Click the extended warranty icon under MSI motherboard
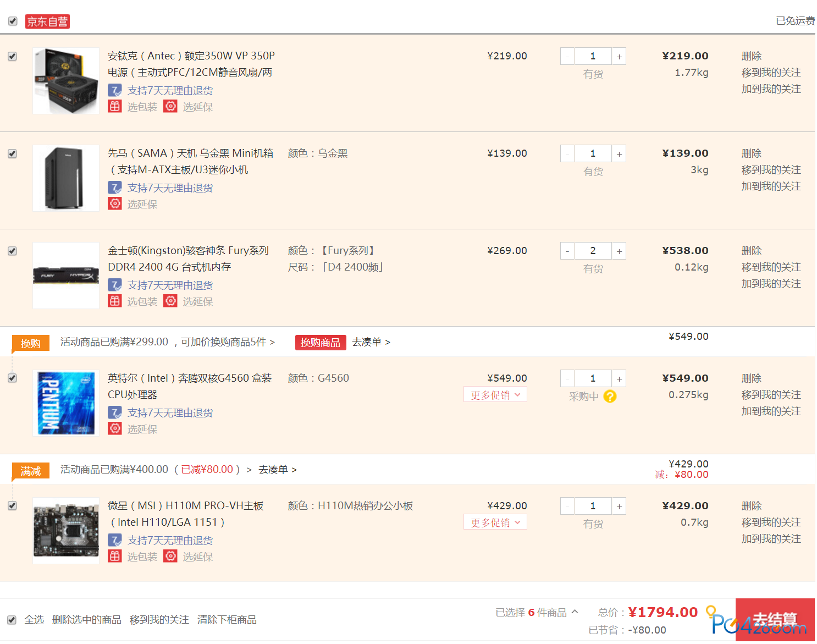817x644 pixels. (170, 556)
